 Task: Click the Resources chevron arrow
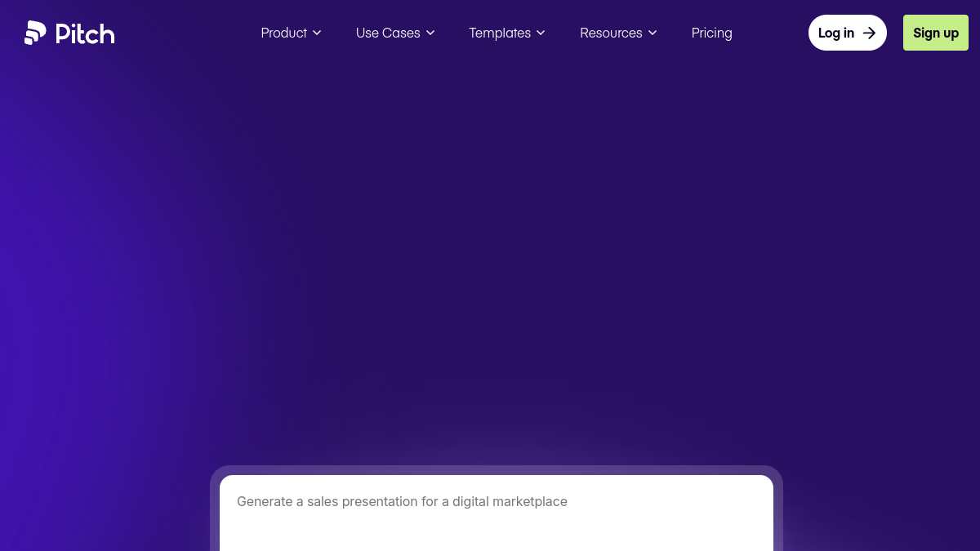coord(653,33)
